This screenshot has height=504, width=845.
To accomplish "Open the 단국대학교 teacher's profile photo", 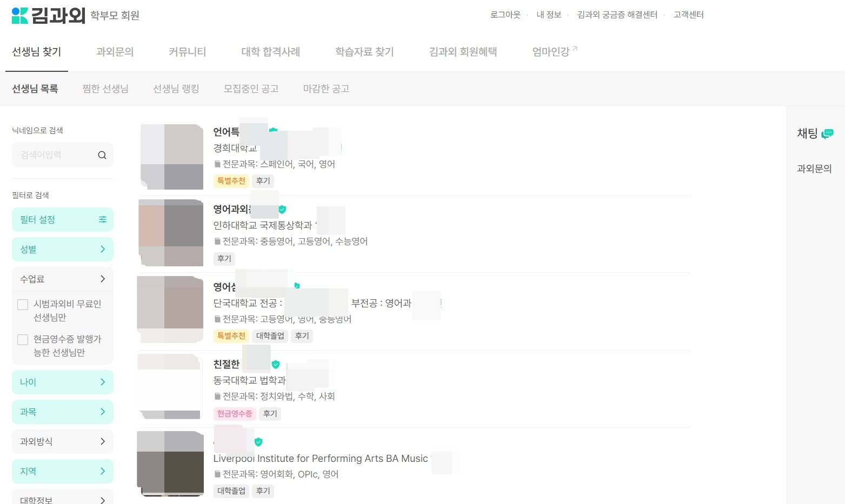I will (170, 309).
